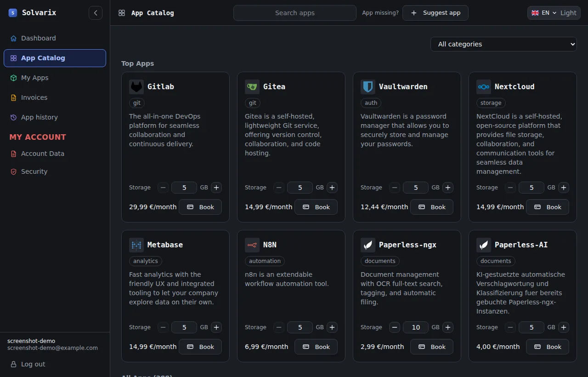Increase Vaultwarden storage with plus button
This screenshot has width=588, height=377.
[x=448, y=188]
